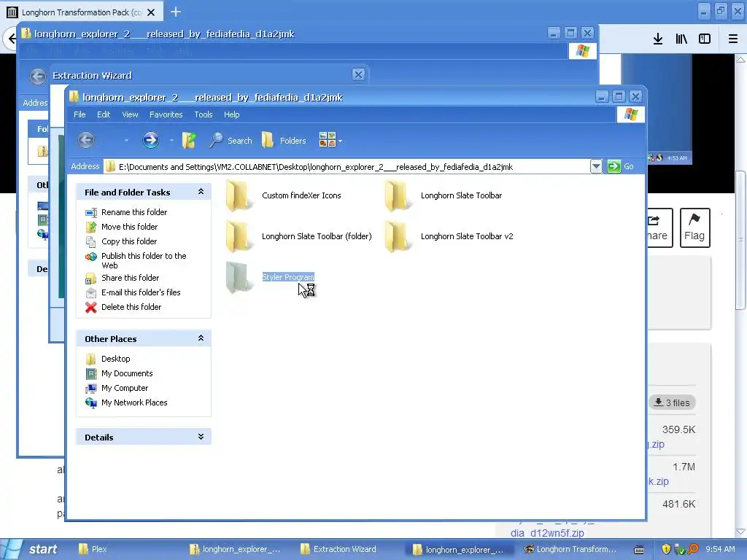Viewport: 747px width, 560px height.
Task: Toggle the browser sidebar icon
Action: [705, 39]
